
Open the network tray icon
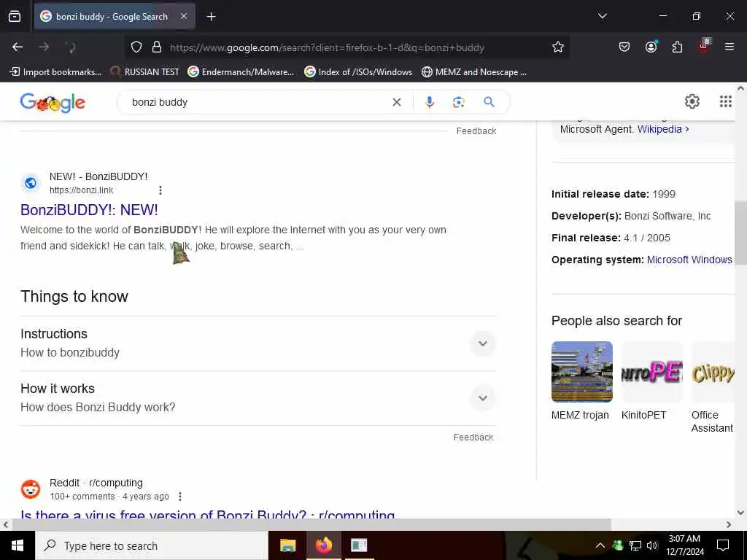635,545
